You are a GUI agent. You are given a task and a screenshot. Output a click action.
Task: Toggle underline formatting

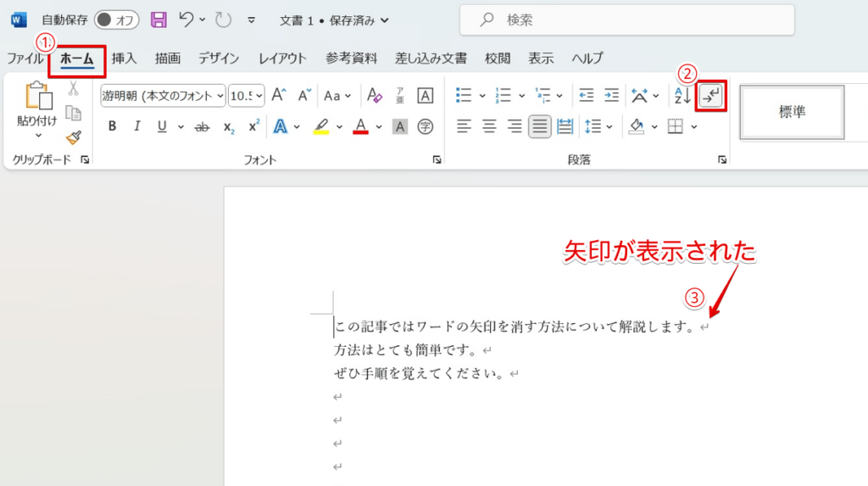click(162, 126)
